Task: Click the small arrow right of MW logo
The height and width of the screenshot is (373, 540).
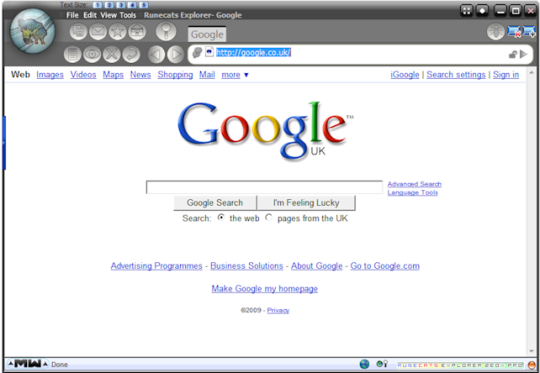Action: click(x=45, y=364)
